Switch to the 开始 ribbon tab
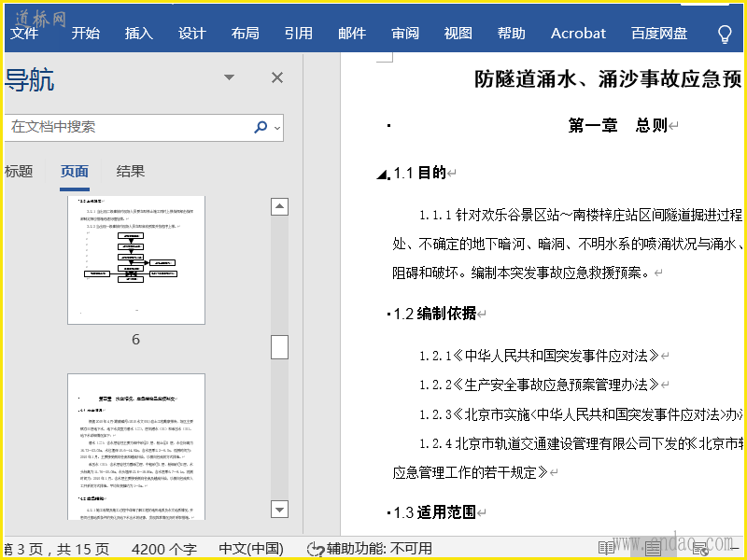 coord(85,33)
